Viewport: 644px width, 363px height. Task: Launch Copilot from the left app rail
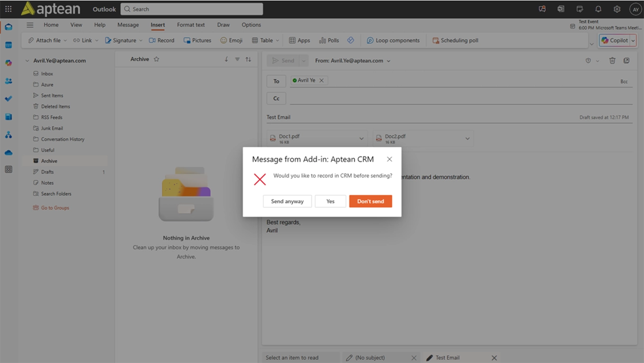tap(9, 62)
